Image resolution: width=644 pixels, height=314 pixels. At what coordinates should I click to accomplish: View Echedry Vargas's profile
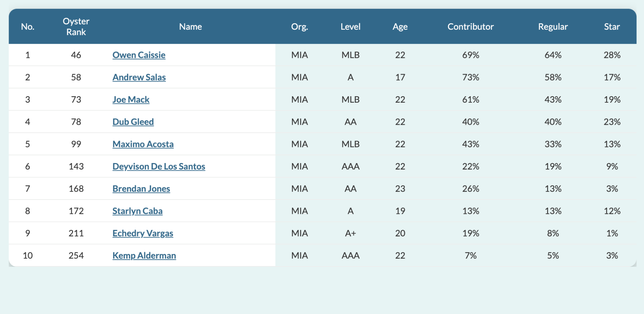click(x=143, y=233)
